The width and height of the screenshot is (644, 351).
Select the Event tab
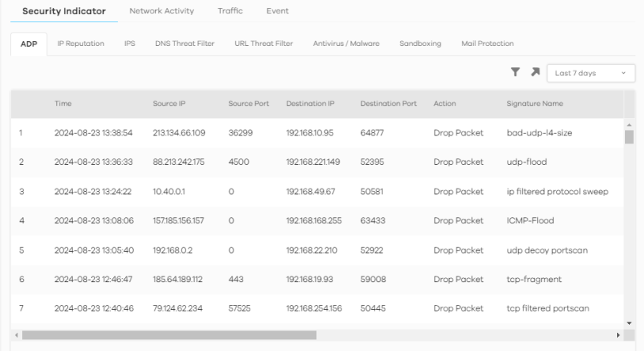point(277,10)
